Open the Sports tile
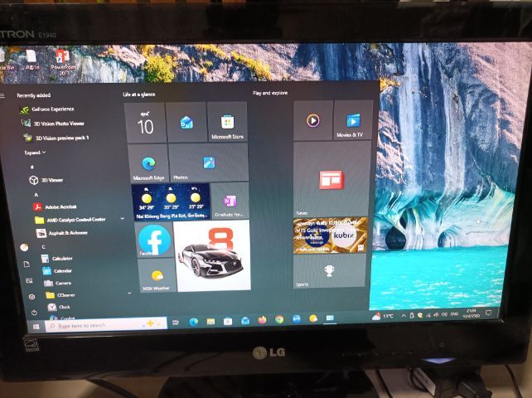Viewport: 532px width, 398px height. [x=329, y=272]
